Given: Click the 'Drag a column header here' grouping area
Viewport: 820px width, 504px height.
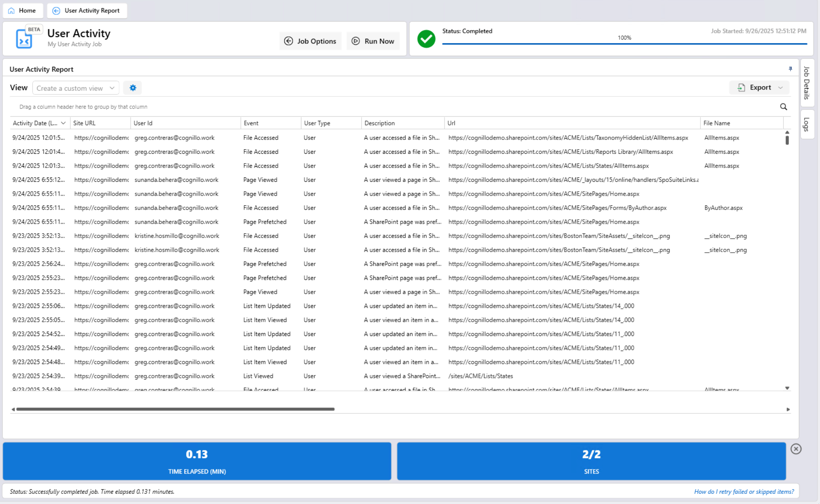Looking at the screenshot, I should coord(83,107).
